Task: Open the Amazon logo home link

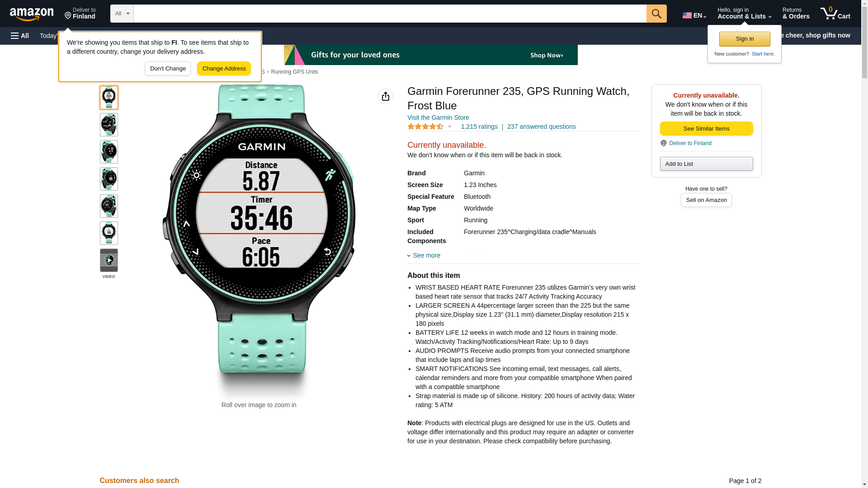Action: pyautogui.click(x=32, y=14)
